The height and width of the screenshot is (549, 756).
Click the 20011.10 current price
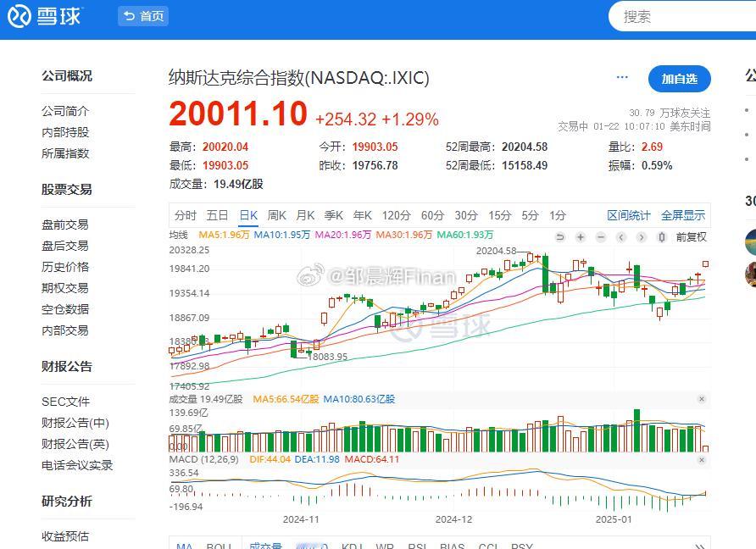click(237, 114)
